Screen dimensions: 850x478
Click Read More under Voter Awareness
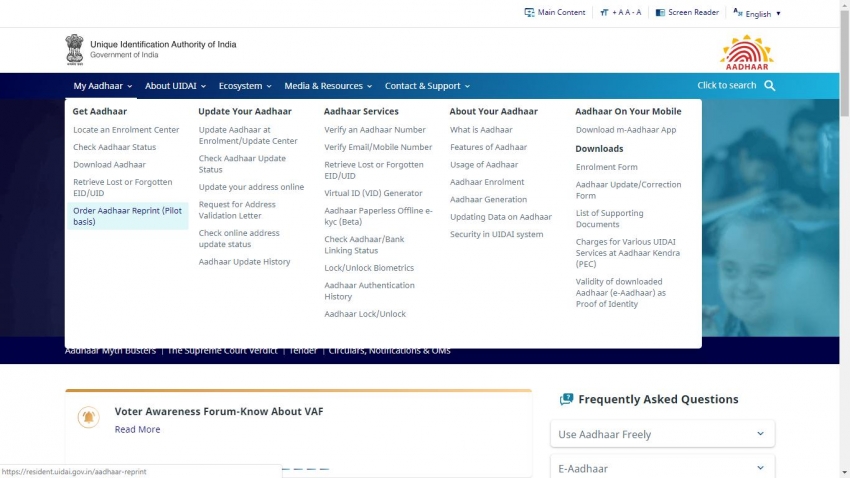137,429
